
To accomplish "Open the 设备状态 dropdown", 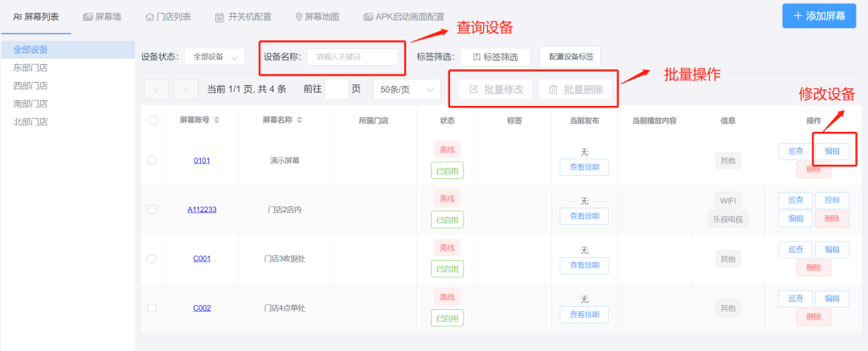I will tap(215, 56).
